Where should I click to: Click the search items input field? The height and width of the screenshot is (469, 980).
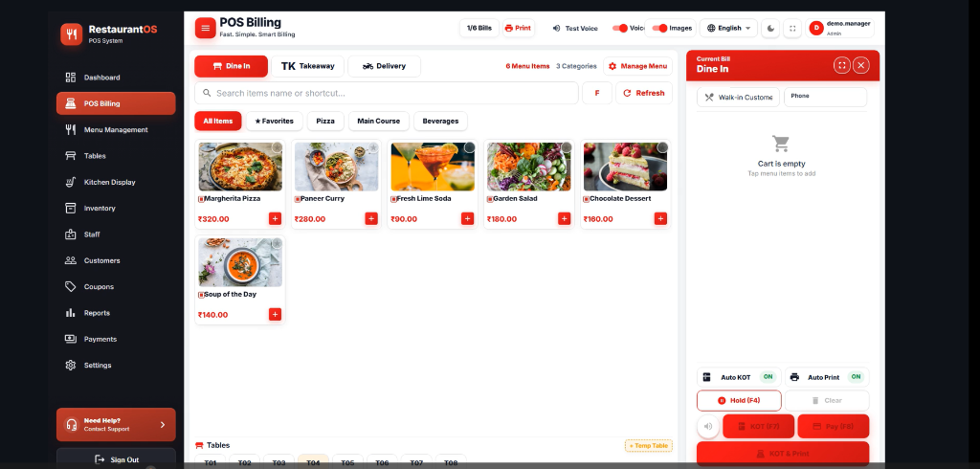point(387,93)
